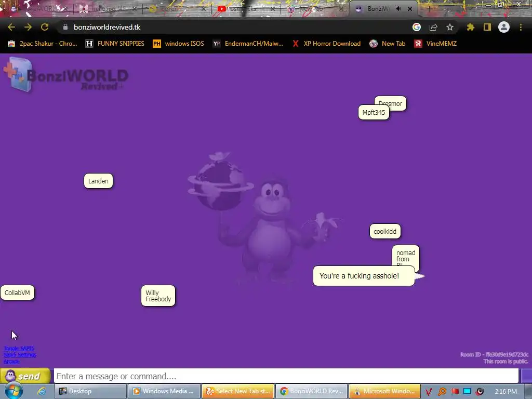Select the coolkidd name tag
The image size is (532, 399).
385,231
